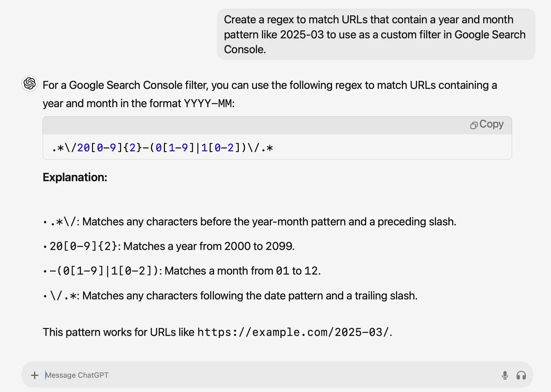Open voice mode via headphones icon
The width and height of the screenshot is (551, 392).
click(x=521, y=375)
